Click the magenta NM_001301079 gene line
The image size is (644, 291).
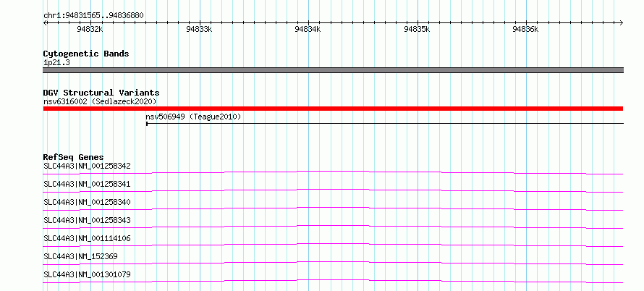[x=333, y=281]
